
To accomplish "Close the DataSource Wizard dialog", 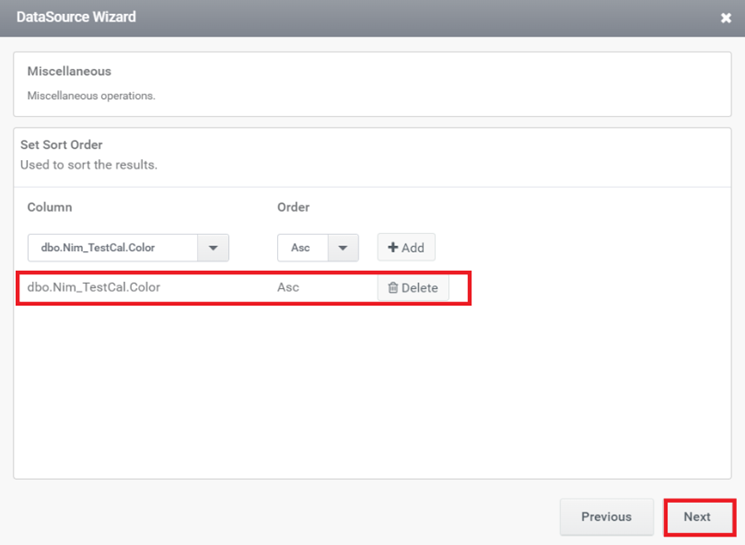I will tap(726, 18).
